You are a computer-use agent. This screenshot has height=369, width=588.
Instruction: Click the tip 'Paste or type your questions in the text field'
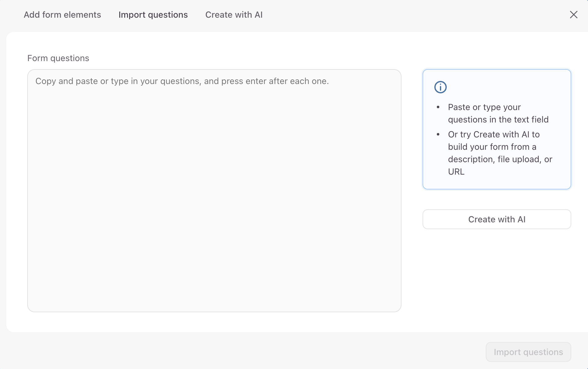[498, 113]
